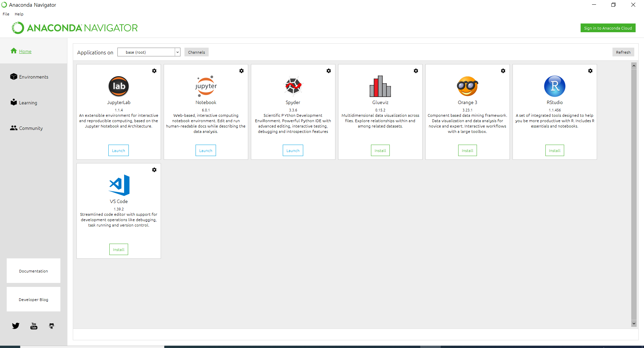Open the Twitter link icon

pos(16,326)
